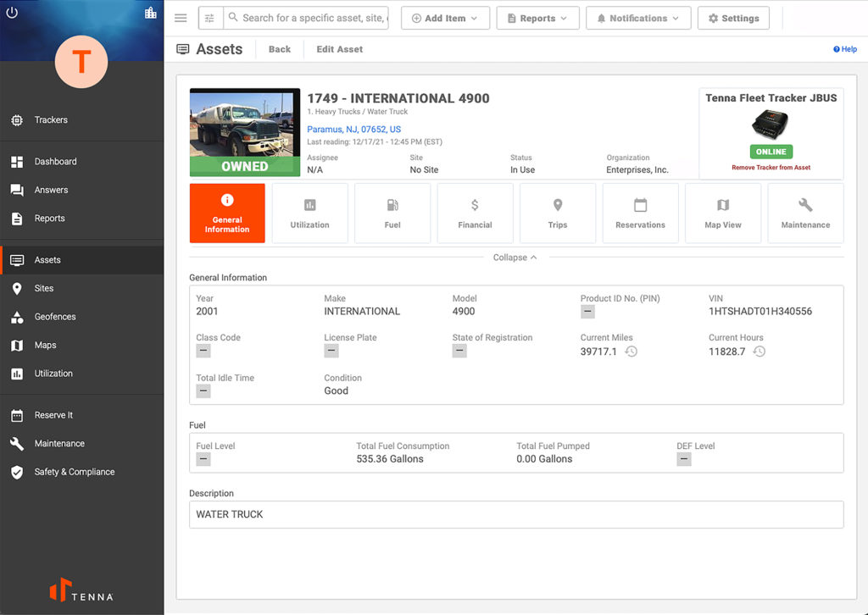Switch to the Fuel tab
Viewport: 868px width, 615px height.
pyautogui.click(x=392, y=213)
